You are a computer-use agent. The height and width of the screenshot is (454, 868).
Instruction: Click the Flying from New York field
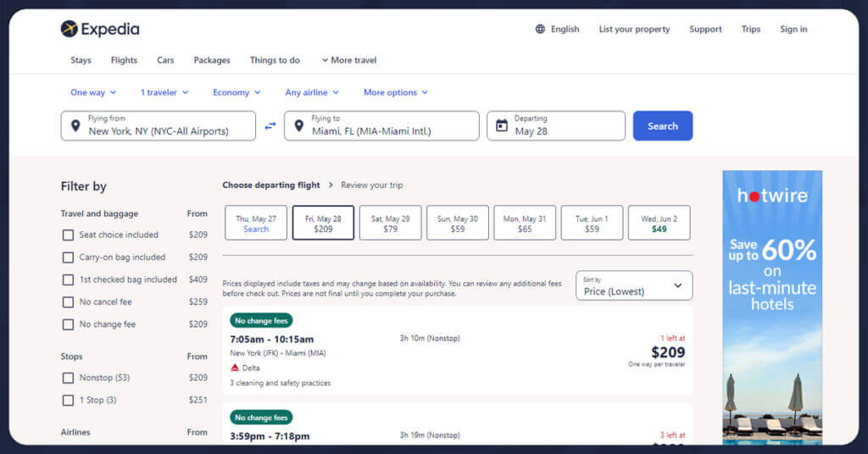[159, 126]
